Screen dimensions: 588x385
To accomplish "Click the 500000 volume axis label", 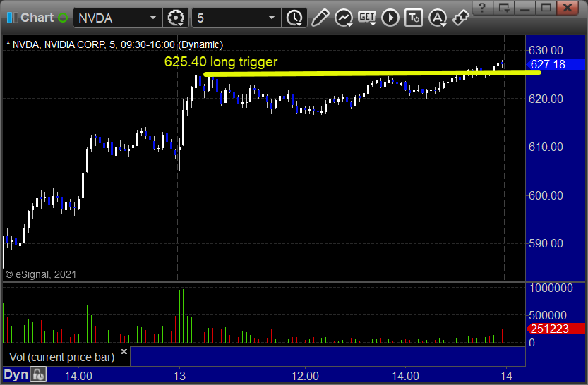I will (548, 315).
